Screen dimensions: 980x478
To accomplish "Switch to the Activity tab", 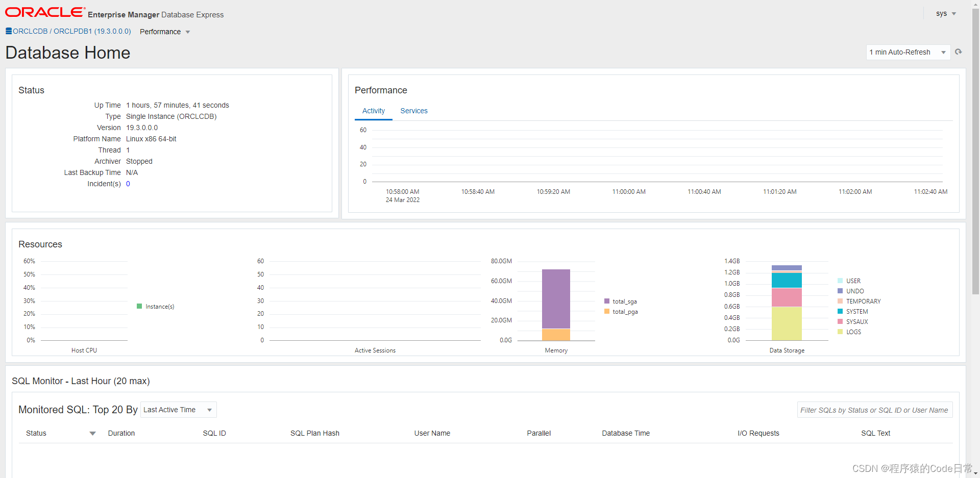I will (374, 111).
